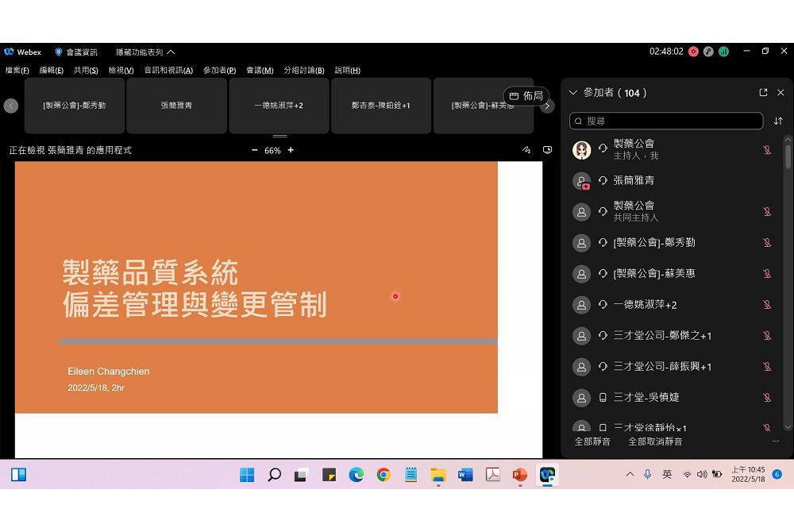The height and width of the screenshot is (532, 794).
Task: Zoom in shared content plus button
Action: 291,150
